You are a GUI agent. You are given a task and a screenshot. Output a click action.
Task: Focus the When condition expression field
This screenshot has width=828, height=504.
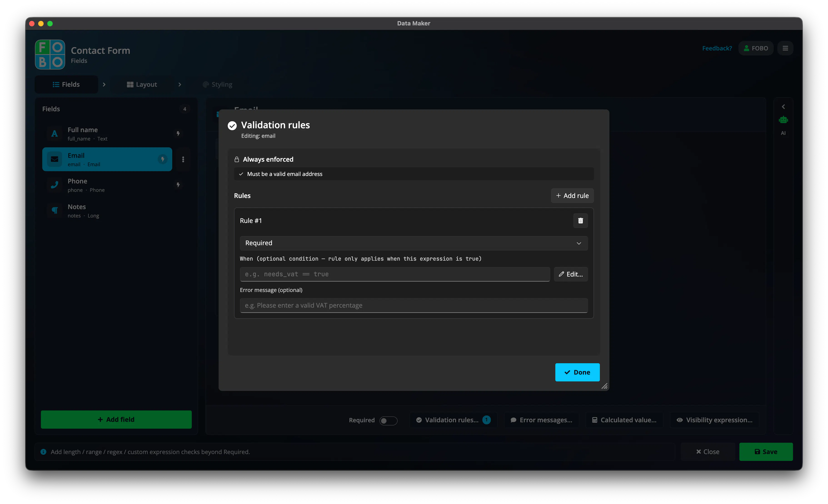click(395, 274)
